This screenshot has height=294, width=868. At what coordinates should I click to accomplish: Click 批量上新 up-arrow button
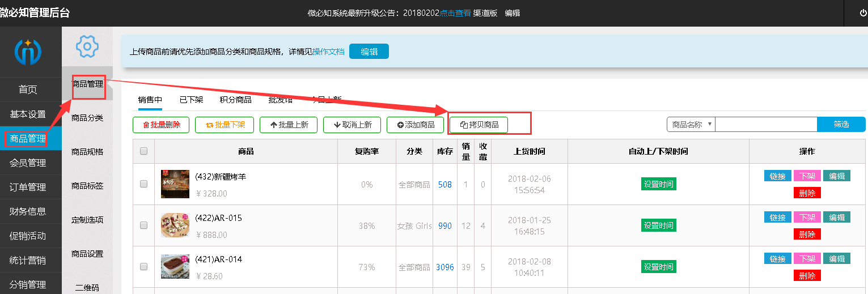[289, 125]
